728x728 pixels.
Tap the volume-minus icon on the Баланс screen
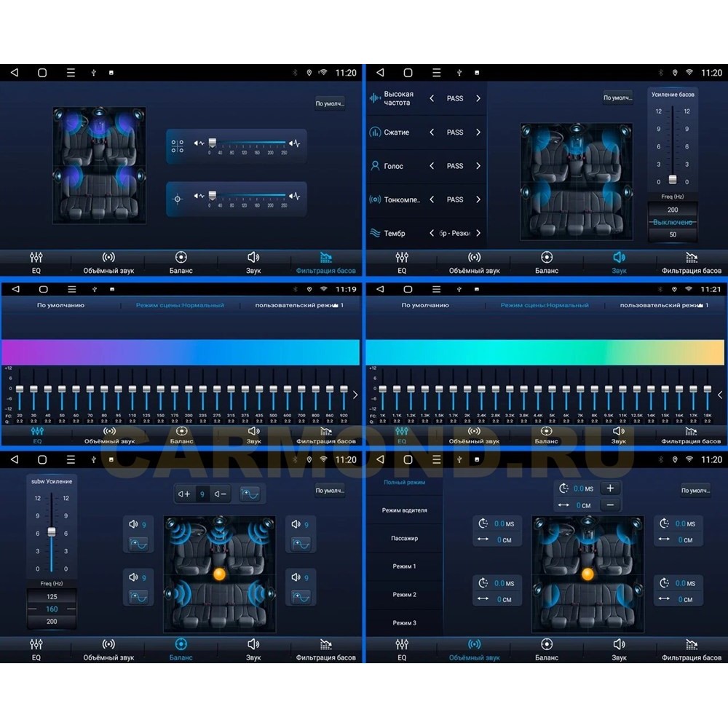(220, 494)
